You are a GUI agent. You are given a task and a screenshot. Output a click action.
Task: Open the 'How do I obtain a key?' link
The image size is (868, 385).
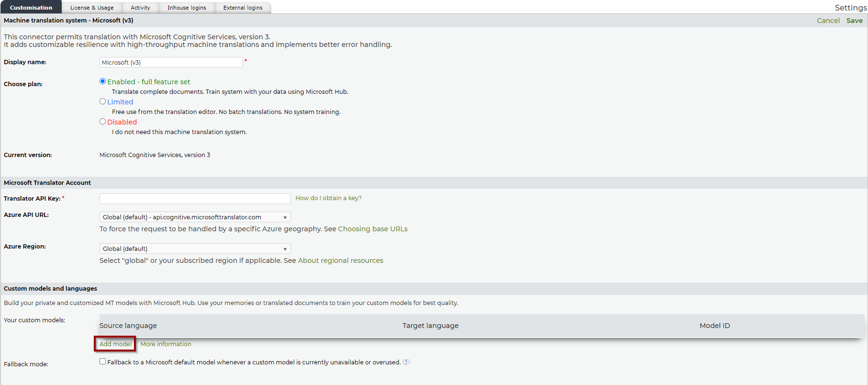[328, 198]
